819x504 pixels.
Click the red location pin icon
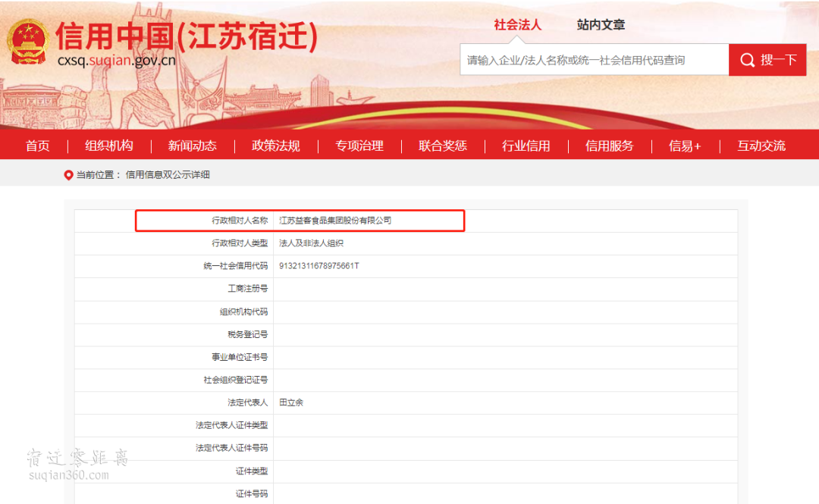coord(68,175)
